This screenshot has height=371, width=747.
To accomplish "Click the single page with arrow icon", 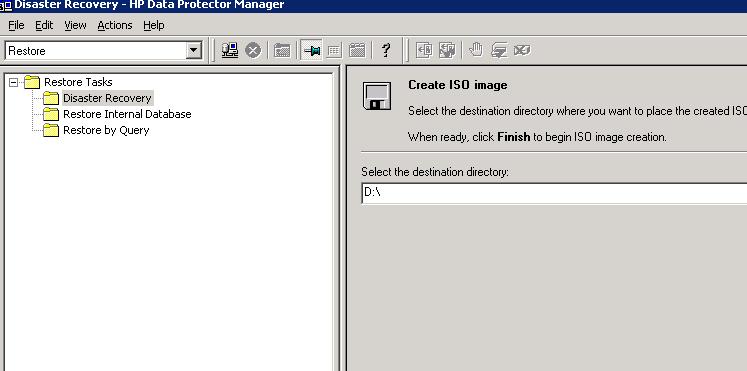I will click(x=424, y=50).
